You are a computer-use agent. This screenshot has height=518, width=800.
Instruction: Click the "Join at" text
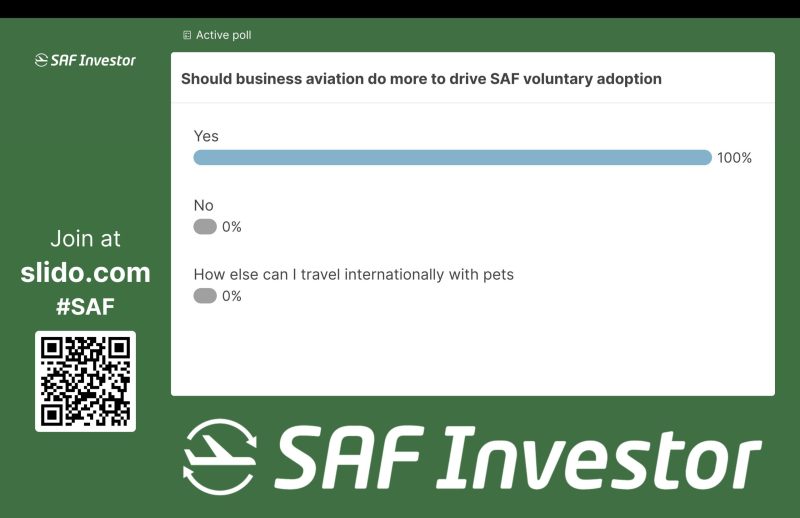[85, 239]
